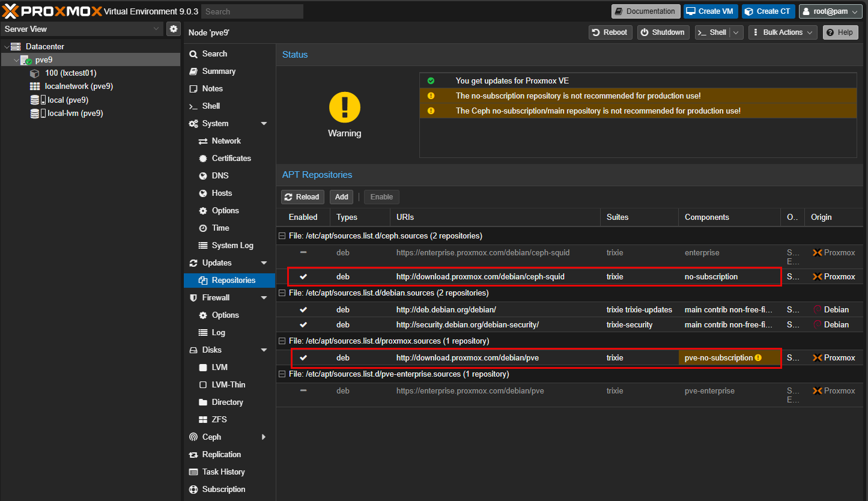Click the yellow warning icon next to pve-no-subscription
The image size is (868, 501).
click(x=758, y=358)
